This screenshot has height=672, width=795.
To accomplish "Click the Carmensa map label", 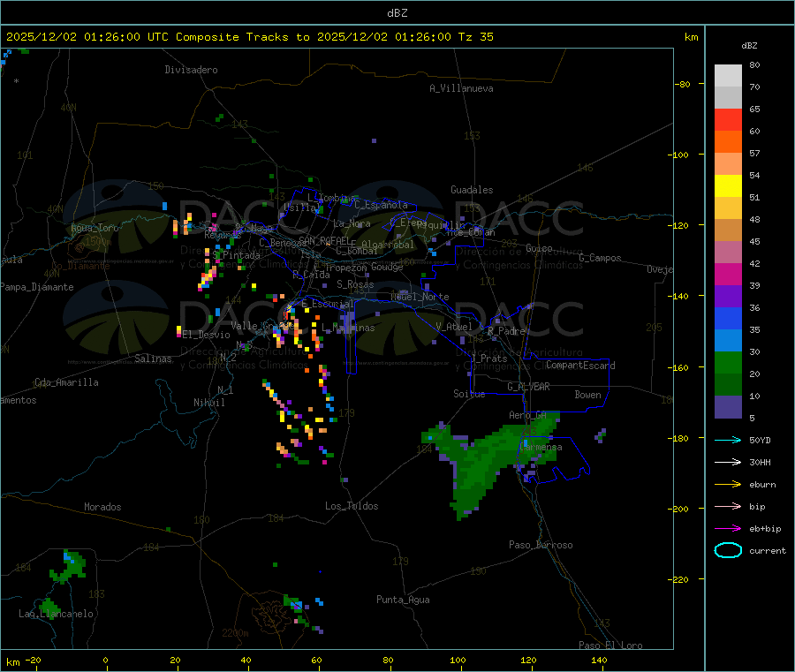I will point(541,447).
